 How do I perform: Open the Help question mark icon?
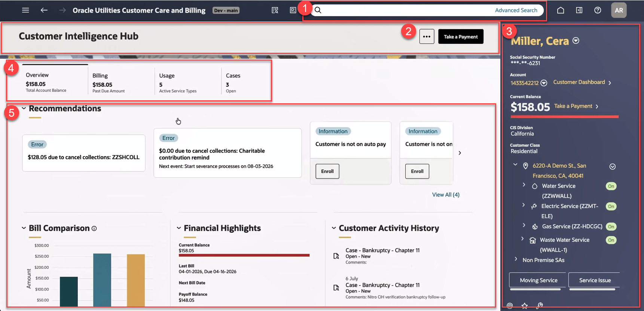[598, 10]
